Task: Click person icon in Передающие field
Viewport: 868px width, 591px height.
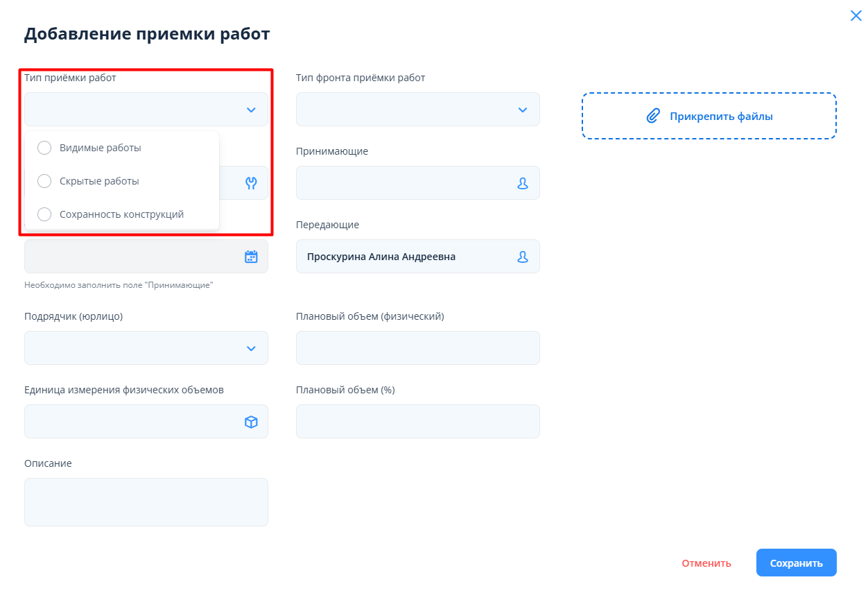Action: tap(523, 257)
